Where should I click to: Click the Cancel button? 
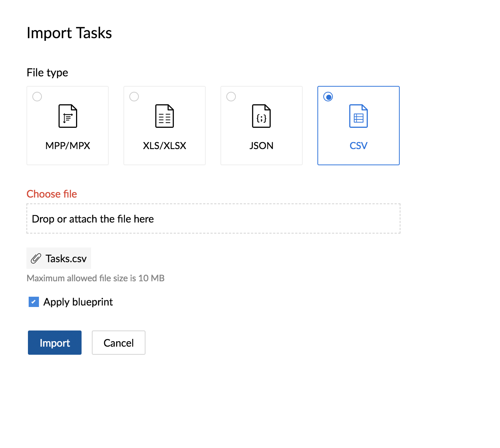[119, 343]
